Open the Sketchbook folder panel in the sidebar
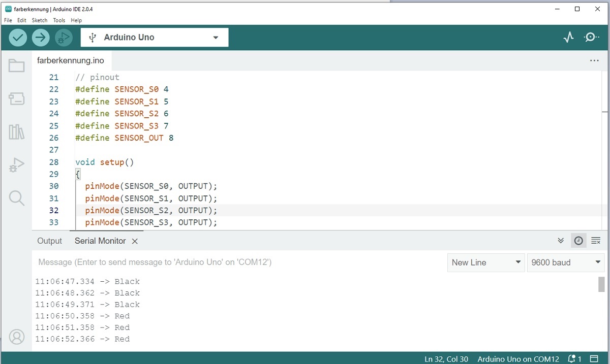Screen dimensions: 610x364 coord(17,65)
